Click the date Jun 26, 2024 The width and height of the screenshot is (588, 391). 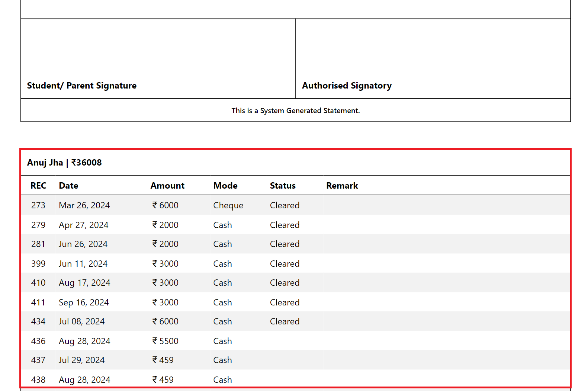tap(83, 244)
